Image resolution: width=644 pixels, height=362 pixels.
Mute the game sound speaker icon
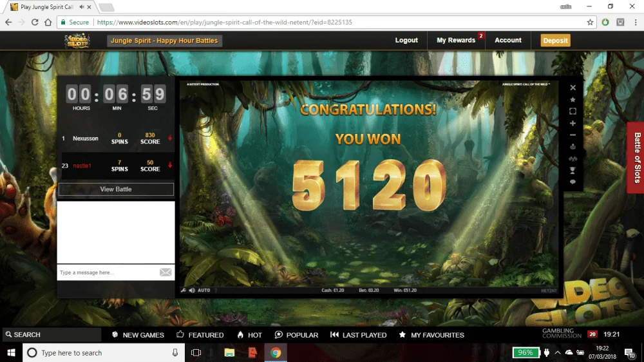tap(192, 290)
